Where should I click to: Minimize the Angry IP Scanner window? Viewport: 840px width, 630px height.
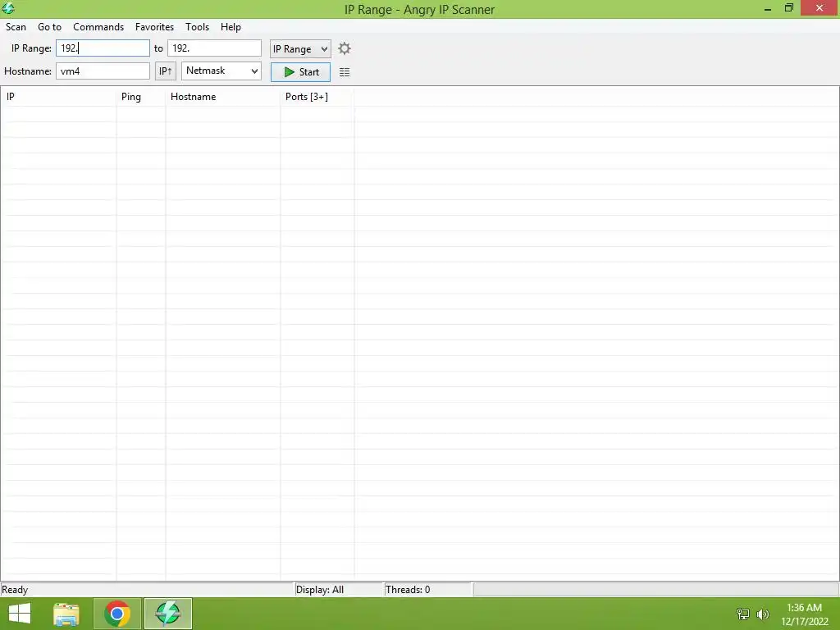tap(768, 8)
